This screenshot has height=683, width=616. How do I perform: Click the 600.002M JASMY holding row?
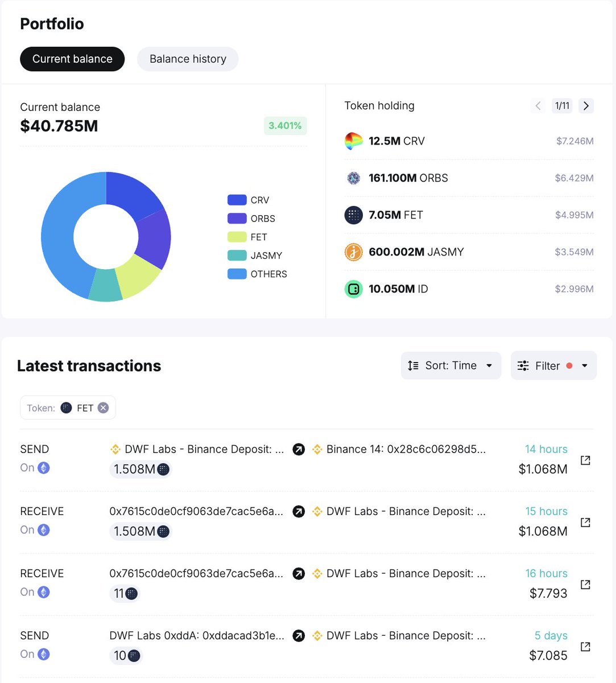[x=469, y=252]
